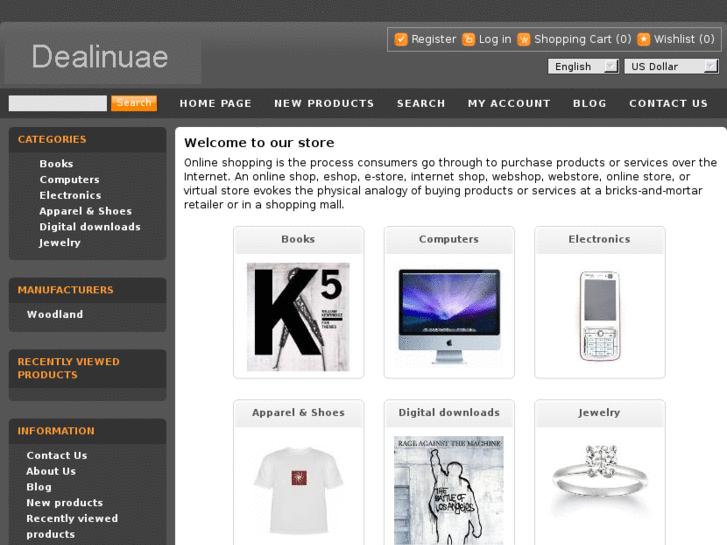Screen dimensions: 727x545
Task: Click the INFORMATION sidebar heading
Action: pos(56,431)
